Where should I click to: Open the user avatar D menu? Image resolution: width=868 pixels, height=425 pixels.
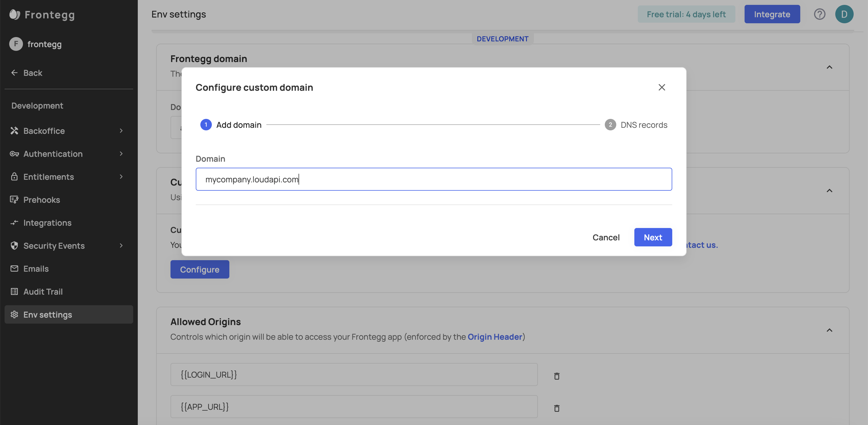pyautogui.click(x=844, y=14)
